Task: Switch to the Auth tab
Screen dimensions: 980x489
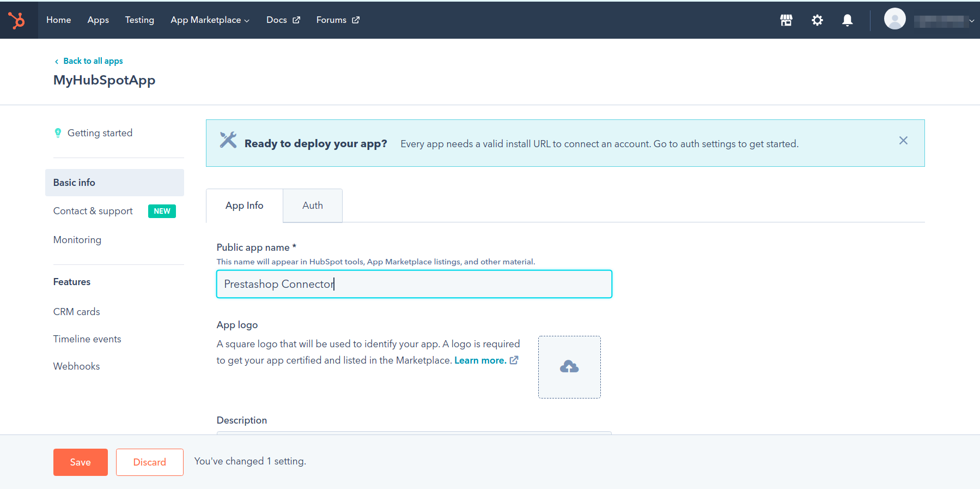Action: (x=313, y=206)
